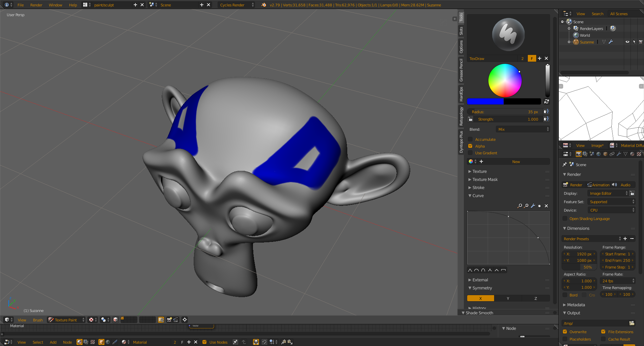Swap foreground and background brush colors
Image resolution: width=644 pixels, height=346 pixels.
(547, 101)
